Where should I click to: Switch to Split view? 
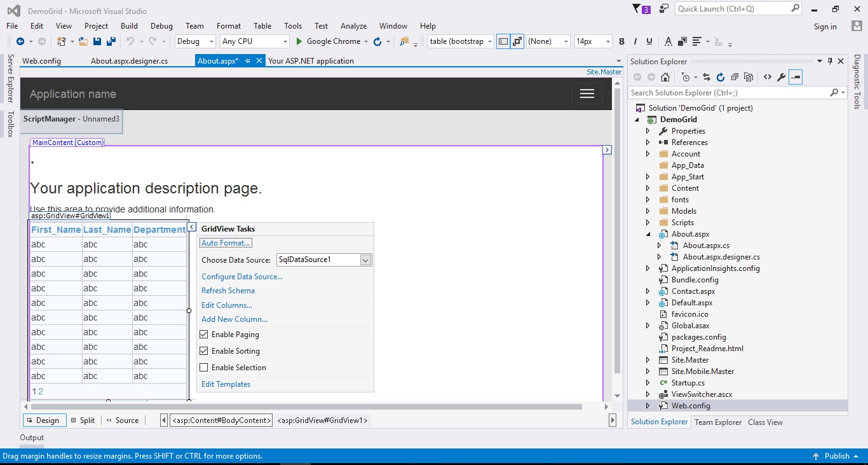(83, 420)
